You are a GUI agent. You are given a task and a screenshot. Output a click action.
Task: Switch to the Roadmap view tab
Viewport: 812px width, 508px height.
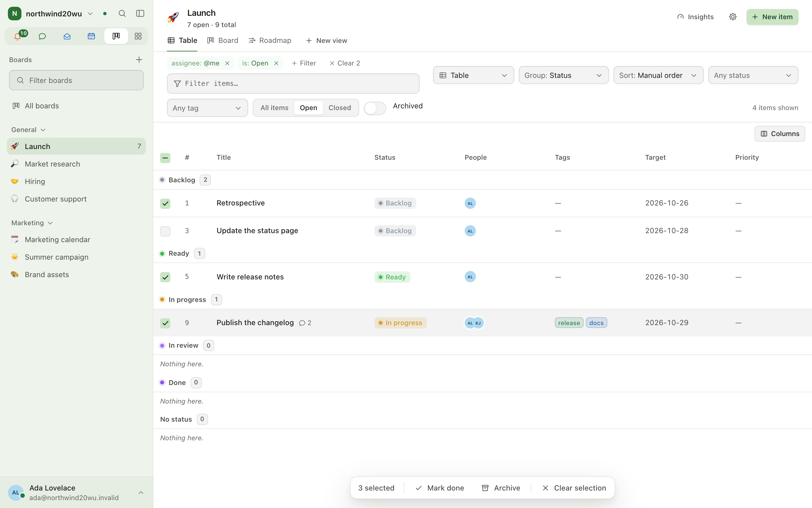270,40
